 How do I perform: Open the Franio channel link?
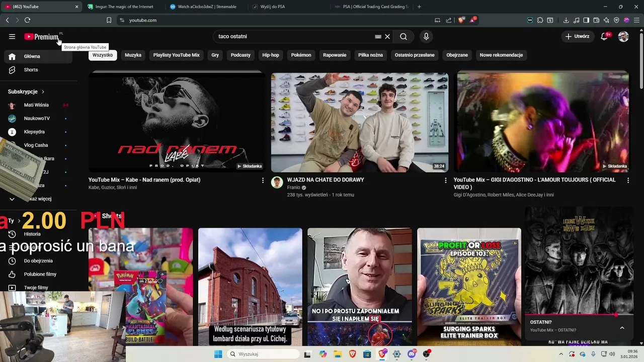click(293, 188)
